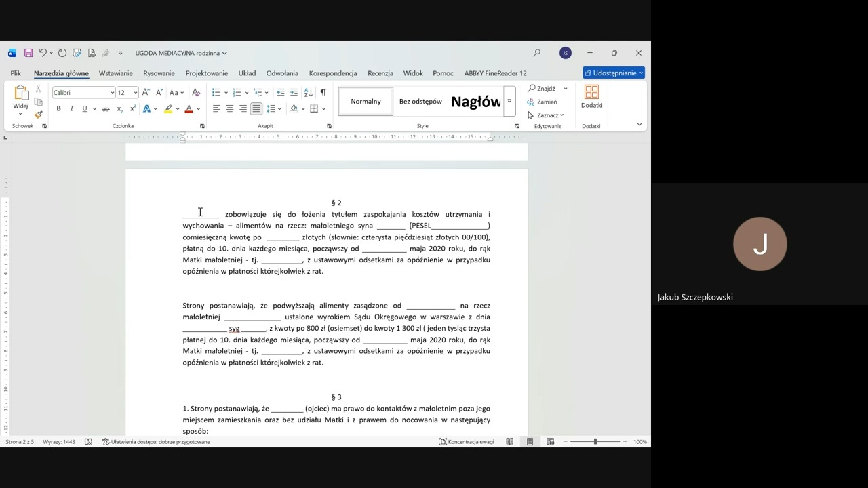Apply the Bez odstępów style
868x488 pixels.
(420, 102)
